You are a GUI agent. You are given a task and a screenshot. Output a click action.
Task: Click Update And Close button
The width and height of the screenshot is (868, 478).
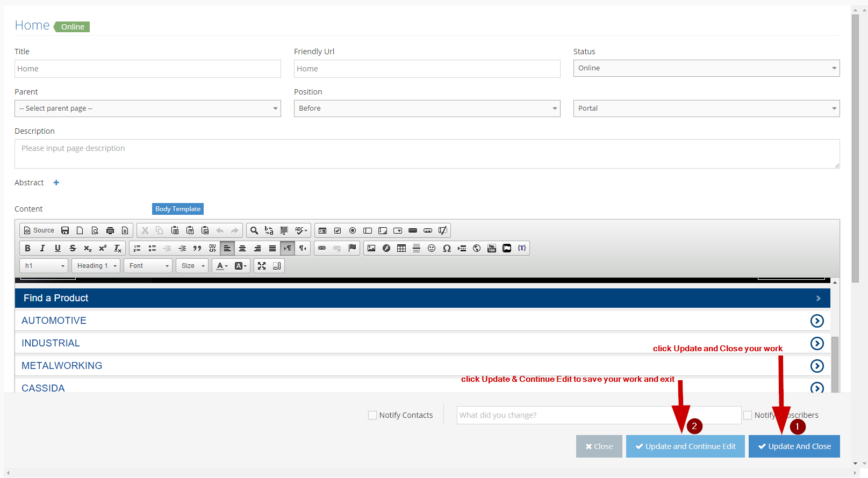794,446
